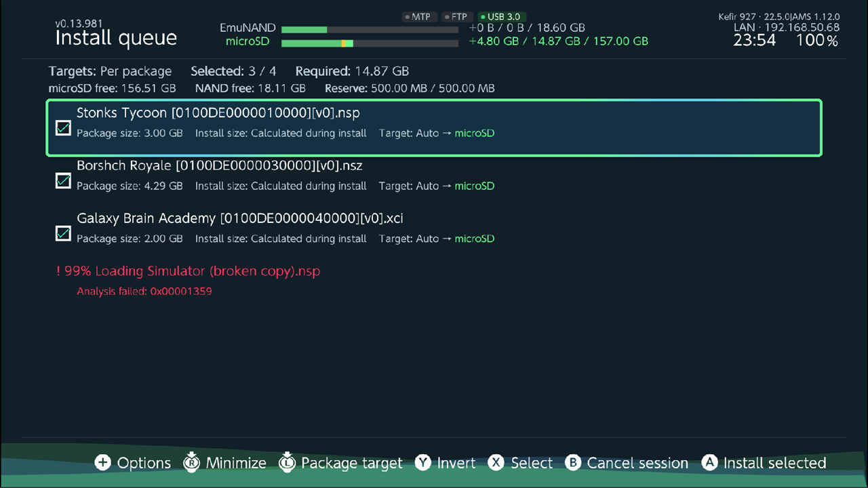Click the 100% battery indicator
The height and width of the screenshot is (488, 868).
click(817, 41)
